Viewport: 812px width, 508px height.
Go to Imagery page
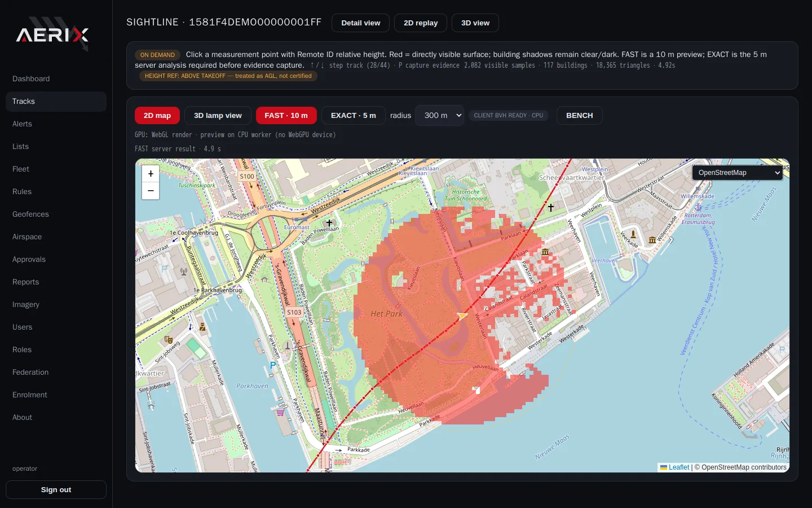[x=56, y=304]
